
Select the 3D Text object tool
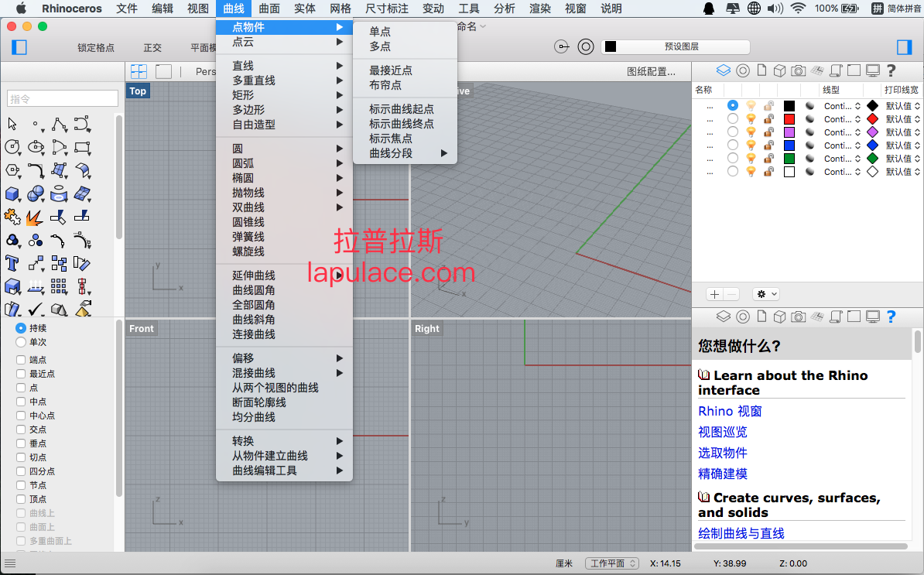click(12, 263)
